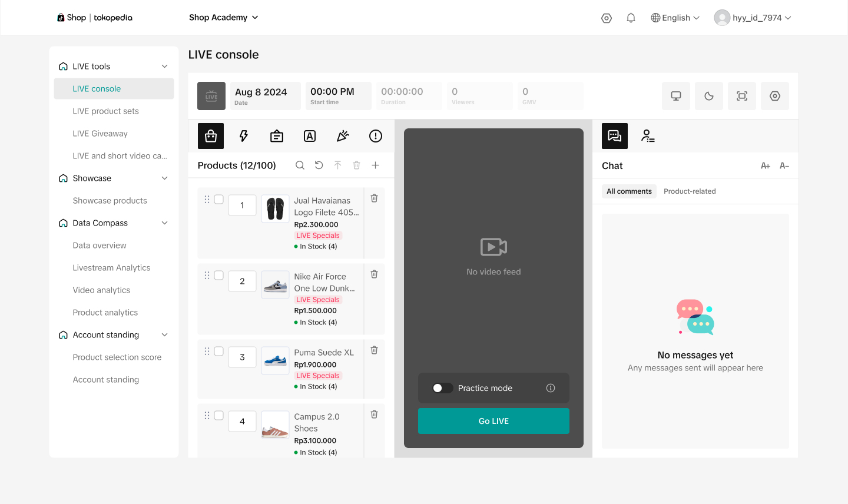Open notifications bell in top bar
This screenshot has height=504, width=848.
tap(631, 18)
